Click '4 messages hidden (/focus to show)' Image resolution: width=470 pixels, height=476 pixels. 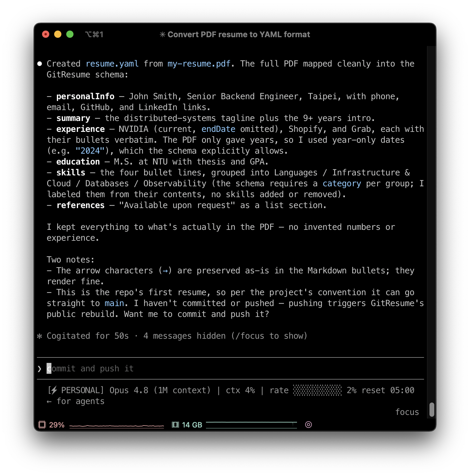point(225,336)
